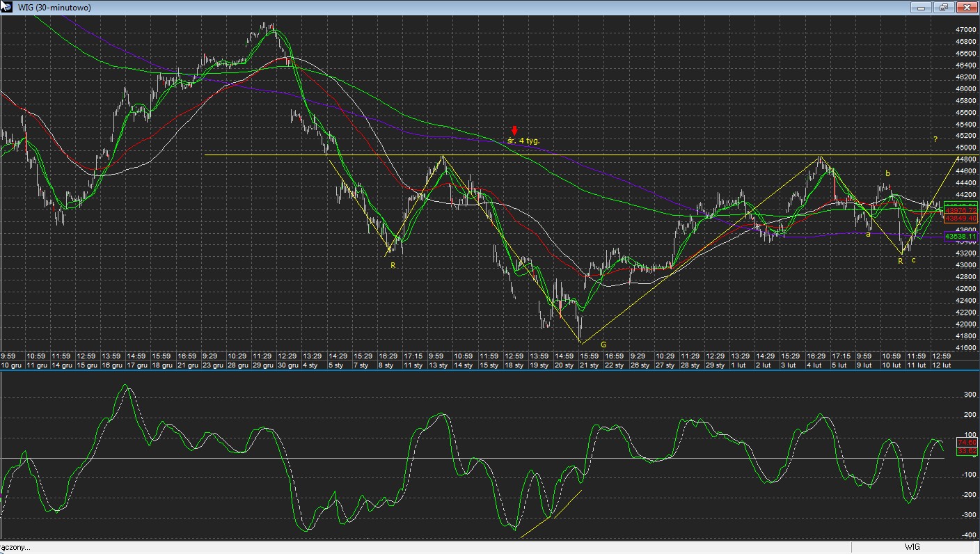Click the red down arrow marker above śr. 4 tyg.
The height and width of the screenshot is (554, 980).
514,130
